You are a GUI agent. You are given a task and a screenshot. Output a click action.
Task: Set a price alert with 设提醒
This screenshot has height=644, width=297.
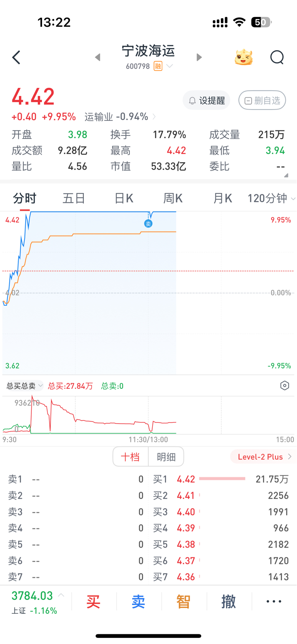pyautogui.click(x=207, y=101)
